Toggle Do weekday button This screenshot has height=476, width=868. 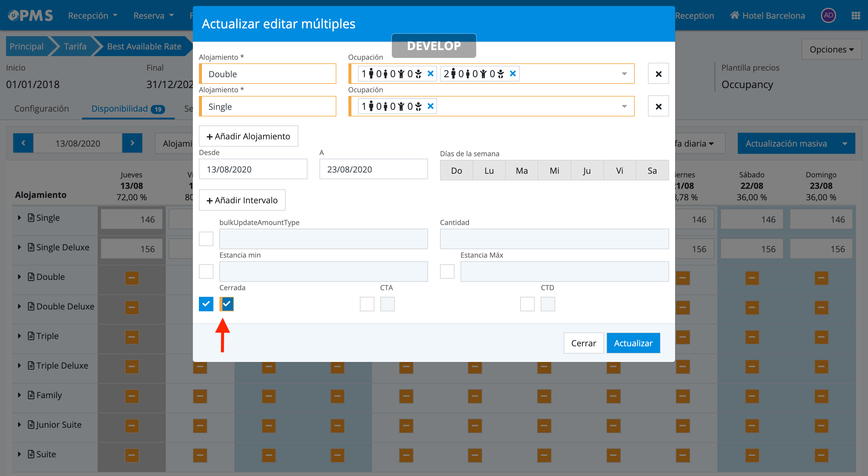pos(456,170)
